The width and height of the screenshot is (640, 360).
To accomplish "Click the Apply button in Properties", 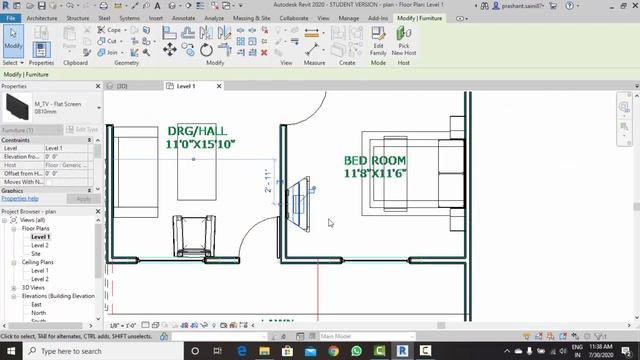I will tap(84, 199).
